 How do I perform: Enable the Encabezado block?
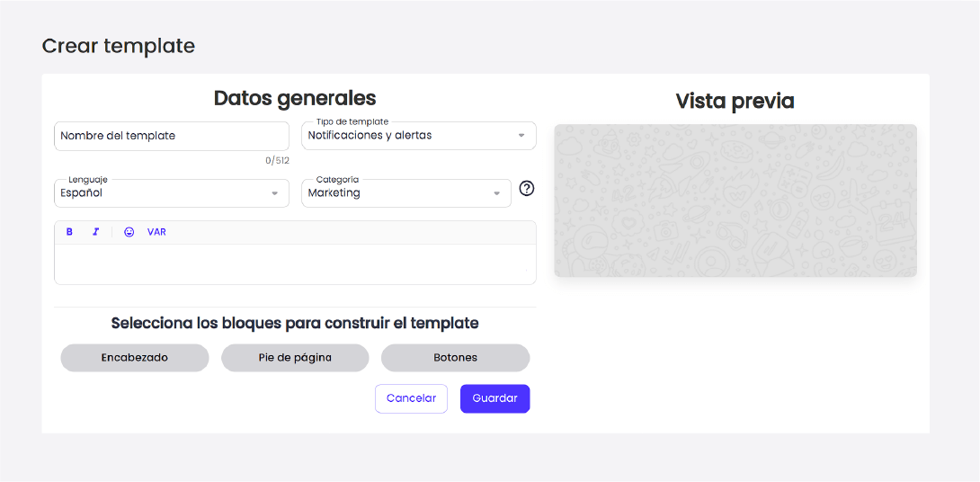pos(135,358)
